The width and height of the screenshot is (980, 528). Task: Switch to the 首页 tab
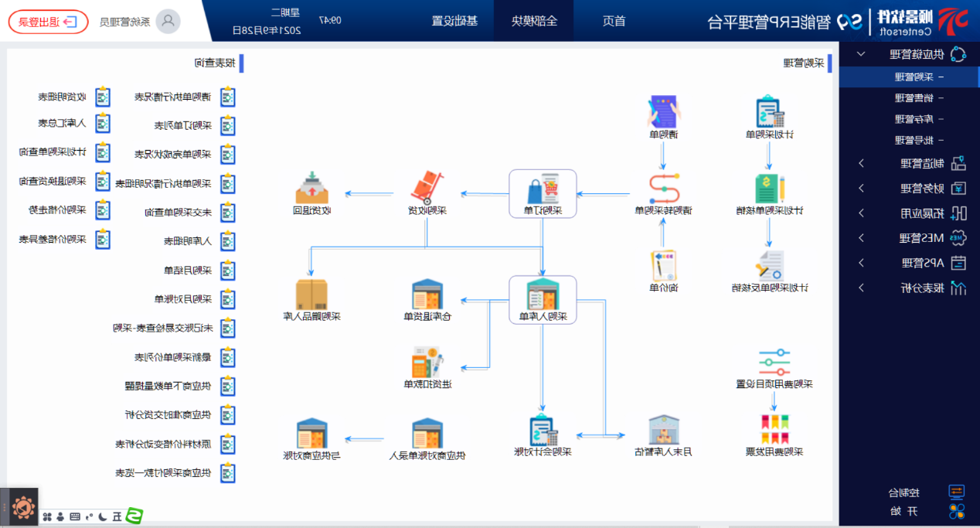click(614, 21)
